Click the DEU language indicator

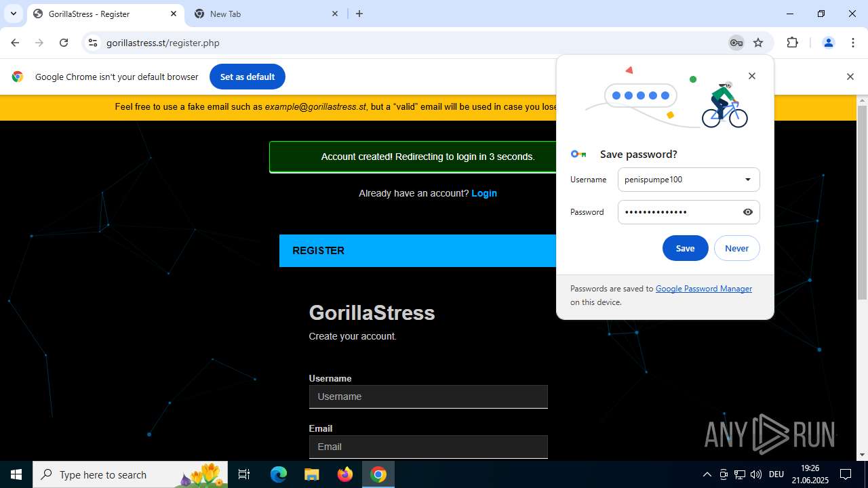[776, 474]
